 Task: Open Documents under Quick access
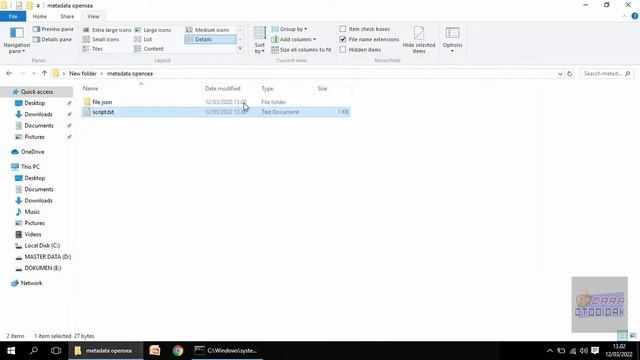coord(39,126)
